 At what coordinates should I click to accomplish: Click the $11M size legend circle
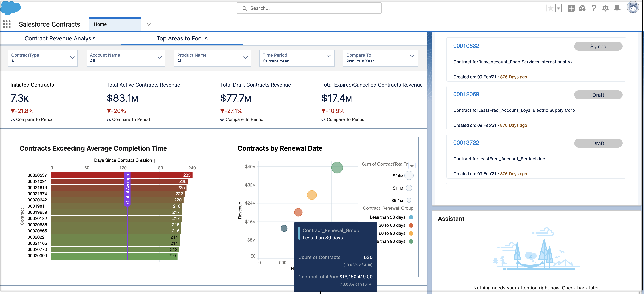pyautogui.click(x=409, y=188)
